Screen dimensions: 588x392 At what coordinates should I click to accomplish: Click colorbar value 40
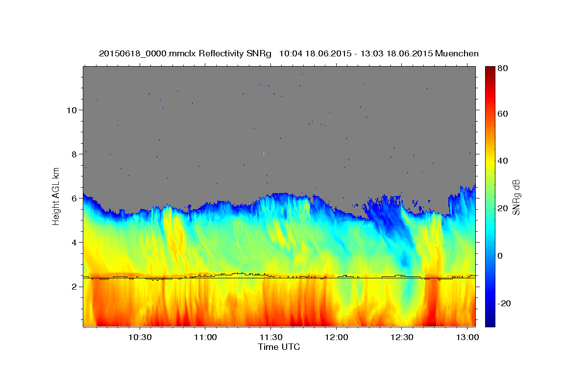[x=504, y=161]
